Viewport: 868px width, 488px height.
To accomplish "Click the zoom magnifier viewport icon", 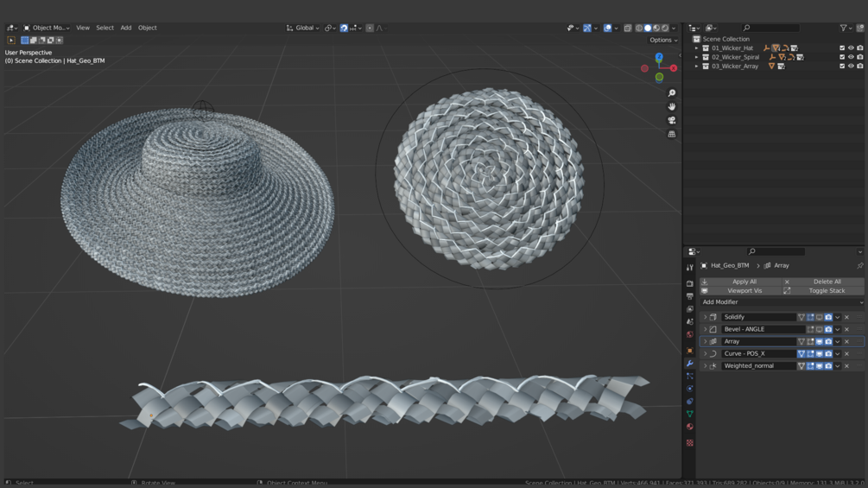I will (x=671, y=93).
